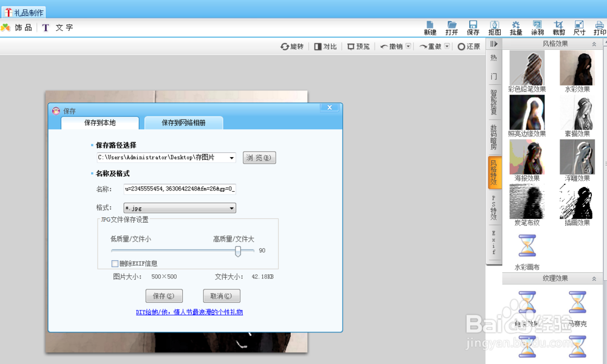Click the 打印 print icon
This screenshot has height=364, width=607.
pyautogui.click(x=600, y=28)
